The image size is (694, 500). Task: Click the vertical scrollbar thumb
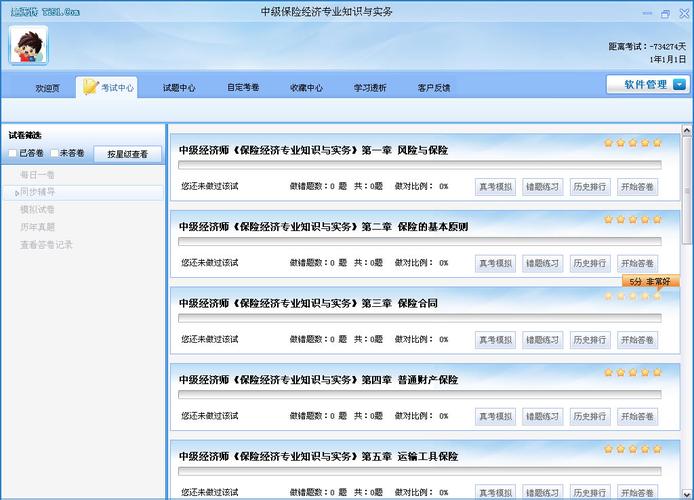[x=686, y=190]
